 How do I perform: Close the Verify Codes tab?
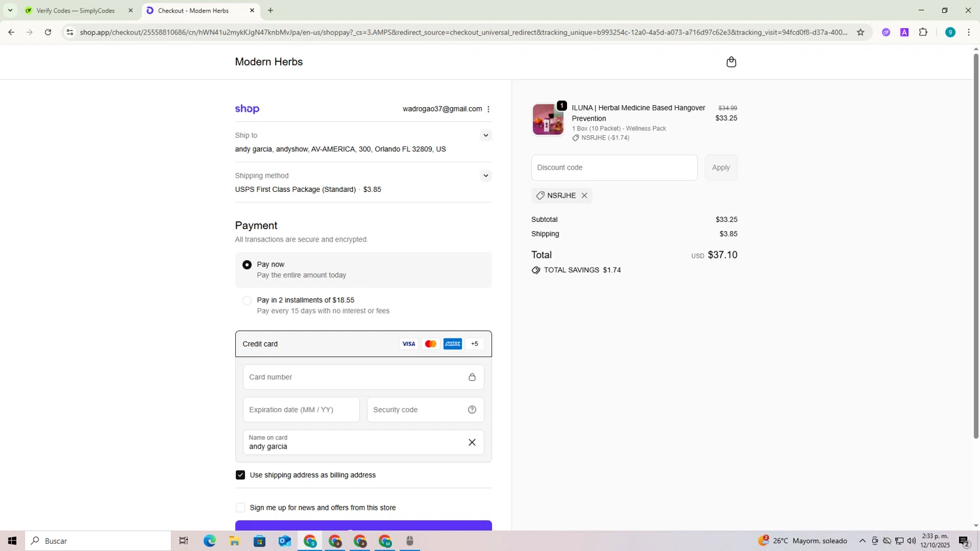pyautogui.click(x=131, y=10)
